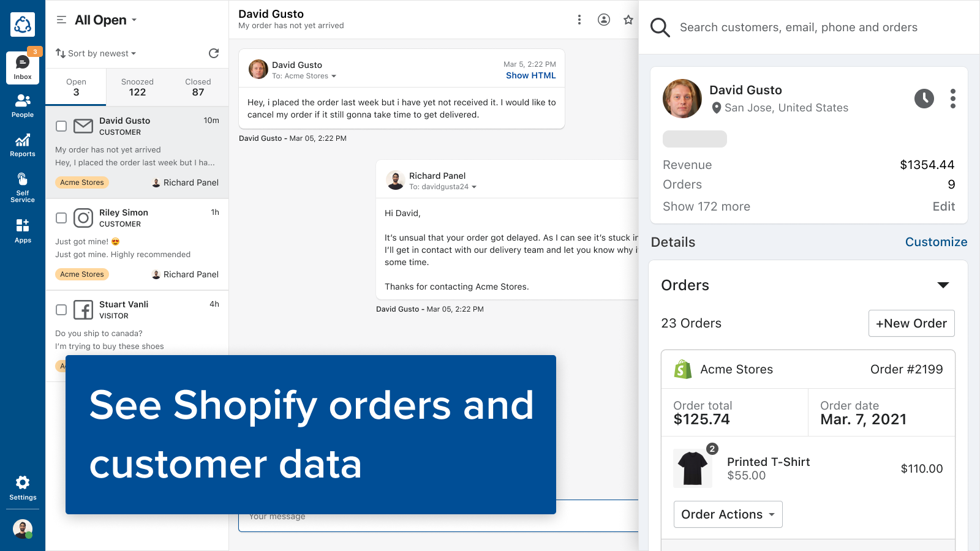Click the Shopify icon on Acme Stores order
The width and height of the screenshot is (980, 551).
point(683,369)
